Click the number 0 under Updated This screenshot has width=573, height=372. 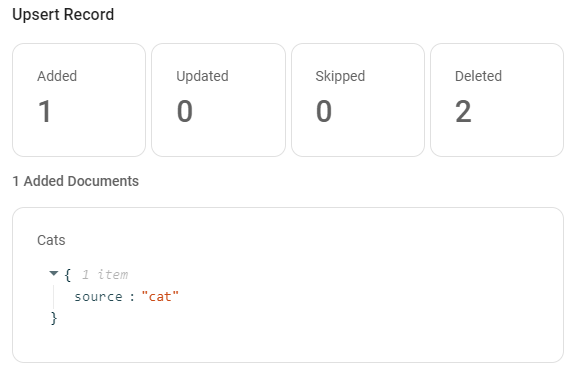pyautogui.click(x=185, y=111)
